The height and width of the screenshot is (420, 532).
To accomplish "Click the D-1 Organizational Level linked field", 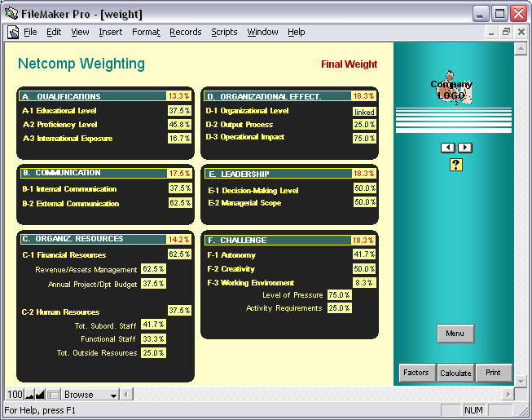I will coord(364,111).
